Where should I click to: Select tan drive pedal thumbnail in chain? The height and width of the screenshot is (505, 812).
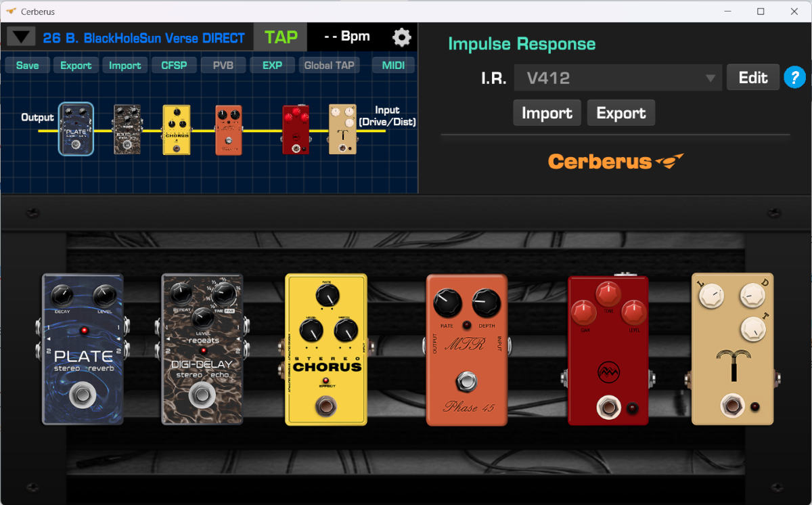[343, 129]
